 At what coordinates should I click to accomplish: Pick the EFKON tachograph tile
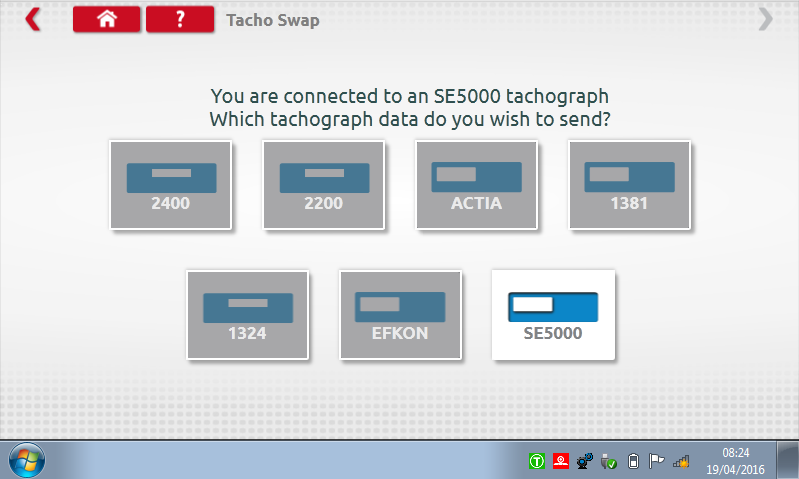point(400,315)
